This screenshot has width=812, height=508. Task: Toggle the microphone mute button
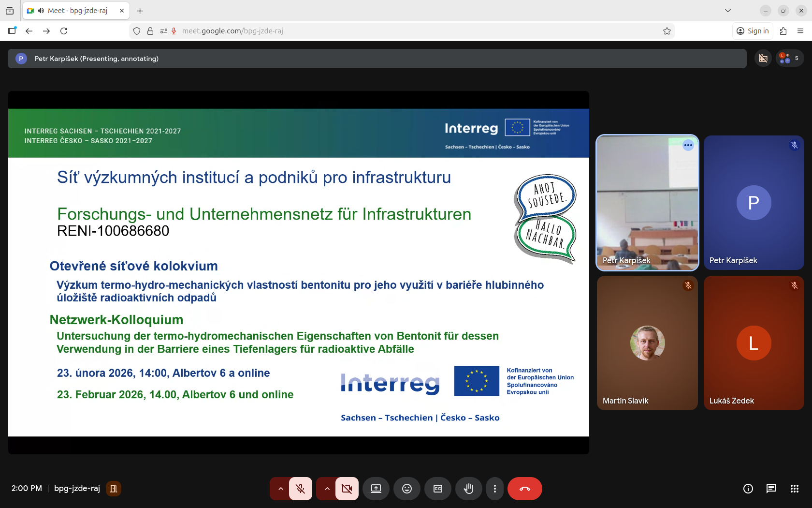[300, 489]
